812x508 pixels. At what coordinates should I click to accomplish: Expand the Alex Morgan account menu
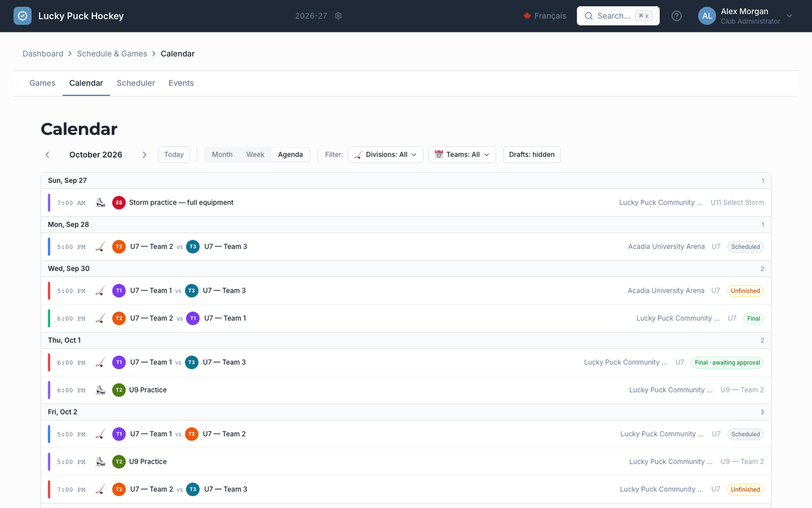745,16
